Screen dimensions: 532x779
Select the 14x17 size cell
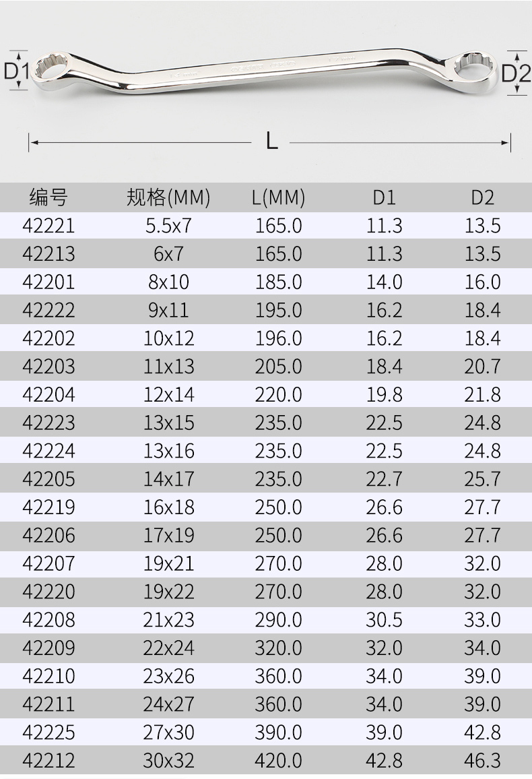pos(168,479)
